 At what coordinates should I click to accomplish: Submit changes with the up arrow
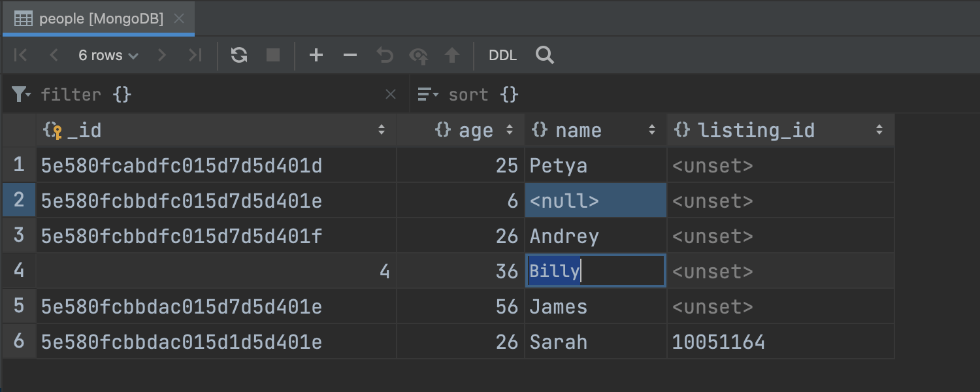[452, 56]
